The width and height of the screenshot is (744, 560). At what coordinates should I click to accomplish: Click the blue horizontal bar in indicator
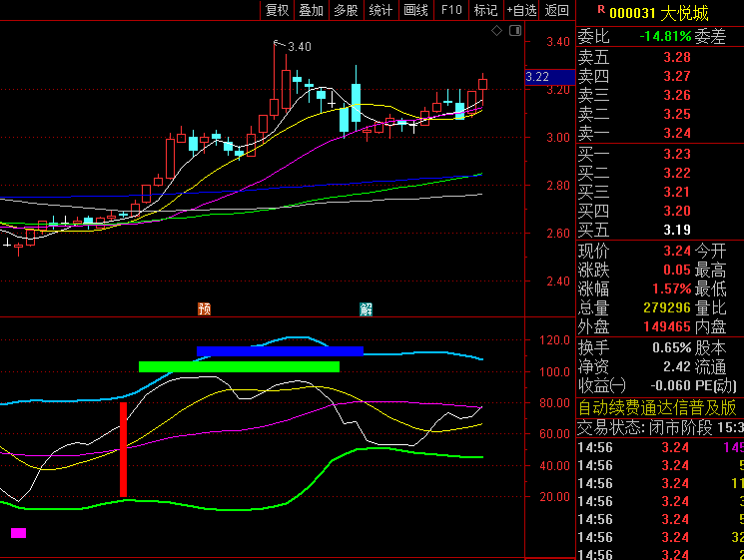[280, 351]
